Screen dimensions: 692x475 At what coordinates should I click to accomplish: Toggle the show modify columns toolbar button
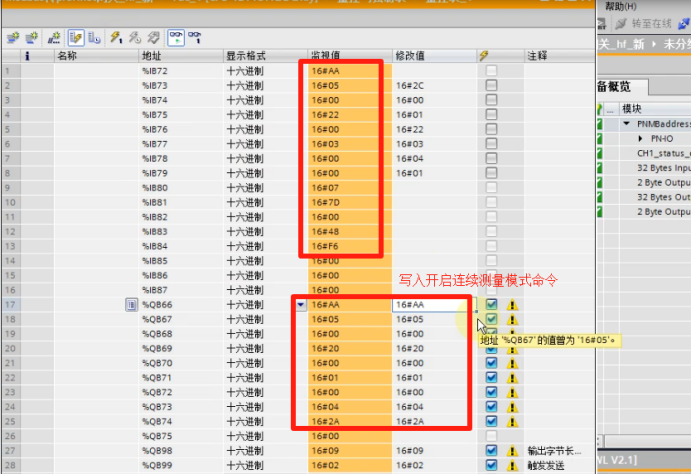tap(76, 38)
